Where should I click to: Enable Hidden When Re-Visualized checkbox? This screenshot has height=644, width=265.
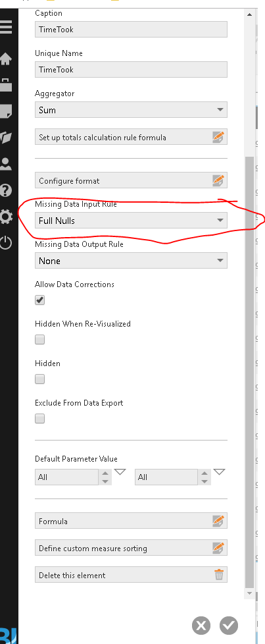[x=40, y=340]
